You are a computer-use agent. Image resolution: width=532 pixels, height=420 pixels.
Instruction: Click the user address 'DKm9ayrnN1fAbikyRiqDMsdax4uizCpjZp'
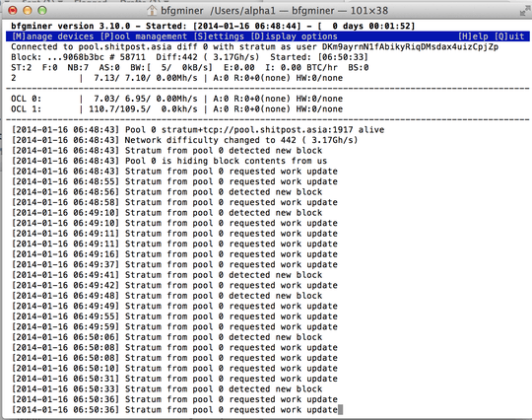[410, 47]
